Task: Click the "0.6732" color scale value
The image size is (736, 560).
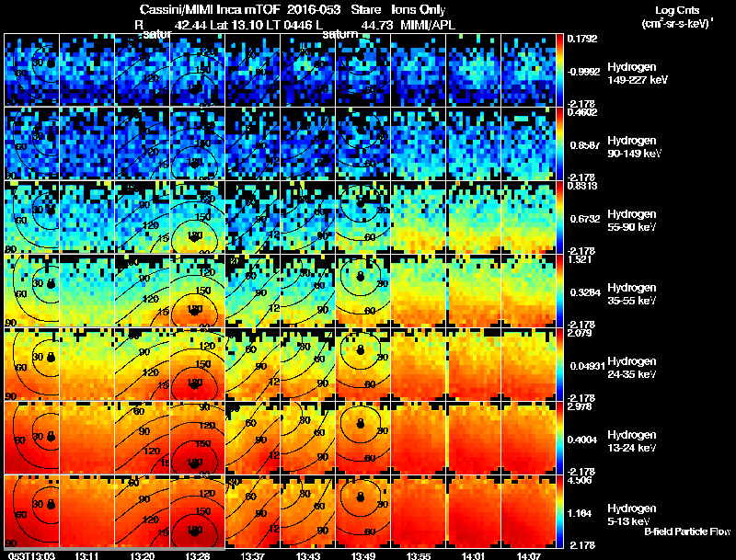Action: (585, 219)
